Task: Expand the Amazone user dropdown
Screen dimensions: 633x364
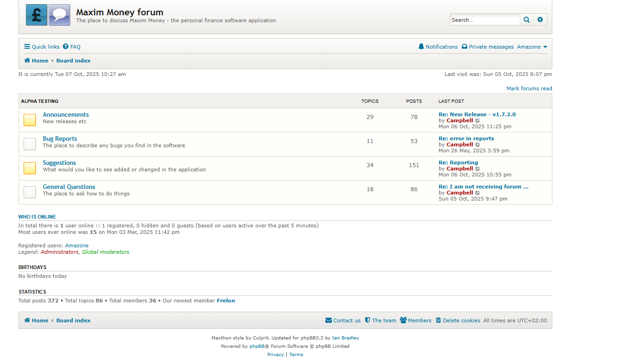Action: (532, 47)
